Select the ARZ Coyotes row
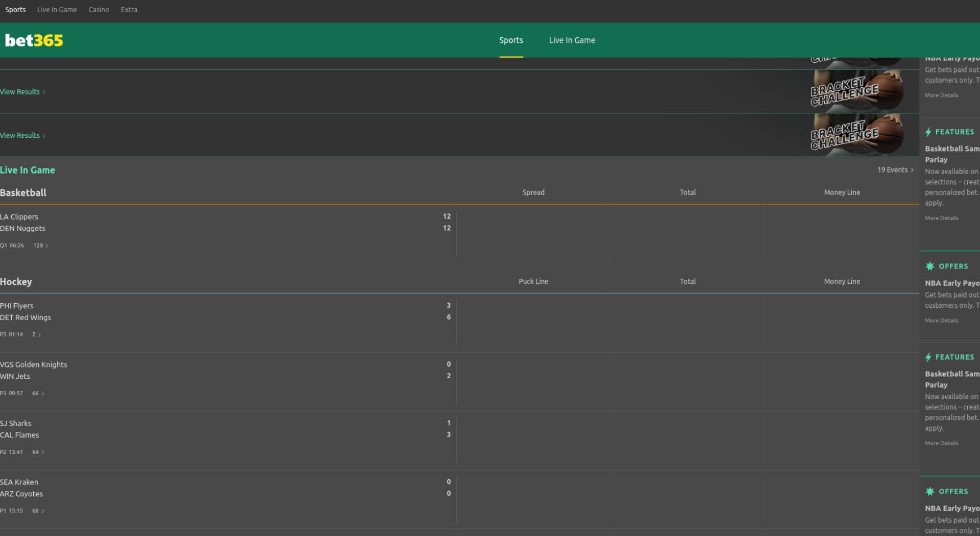This screenshot has width=980, height=536. coord(21,494)
